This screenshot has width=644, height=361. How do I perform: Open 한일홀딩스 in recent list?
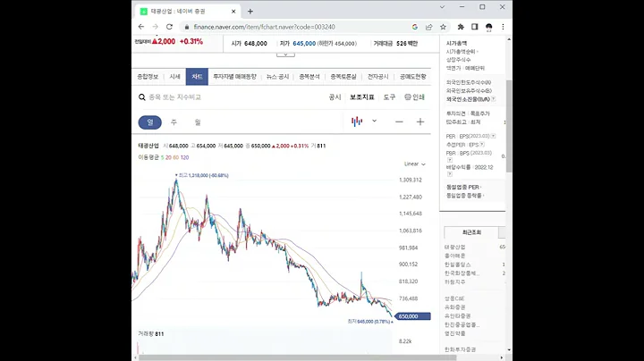tap(458, 264)
